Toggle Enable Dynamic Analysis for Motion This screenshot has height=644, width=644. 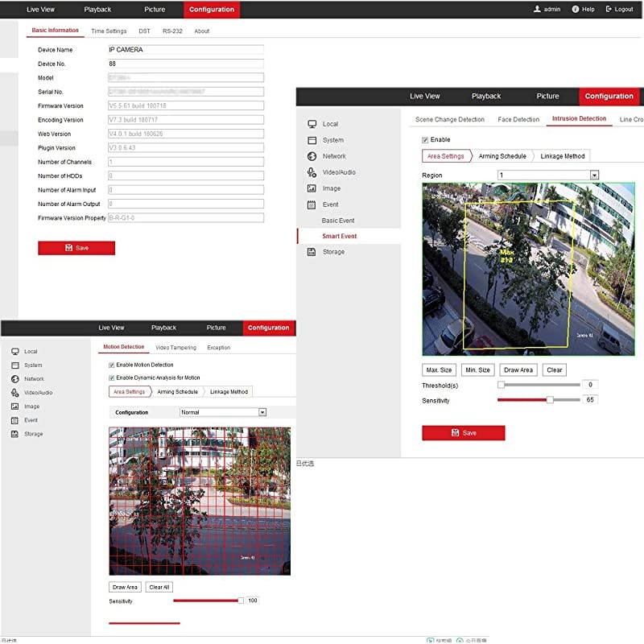pyautogui.click(x=111, y=378)
